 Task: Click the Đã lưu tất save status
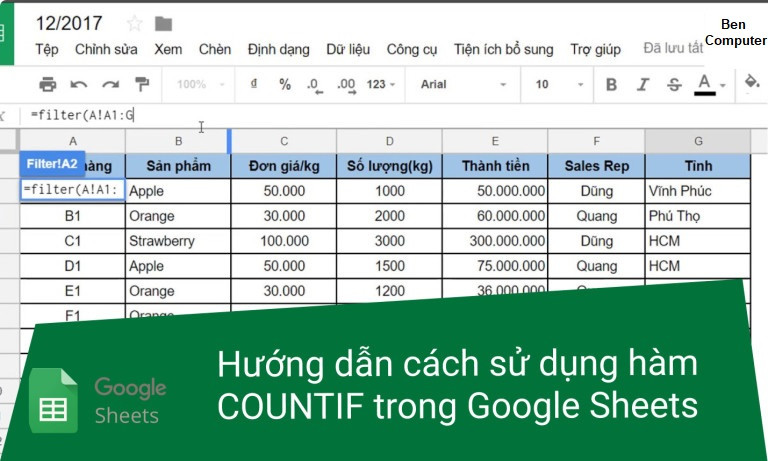click(x=673, y=48)
